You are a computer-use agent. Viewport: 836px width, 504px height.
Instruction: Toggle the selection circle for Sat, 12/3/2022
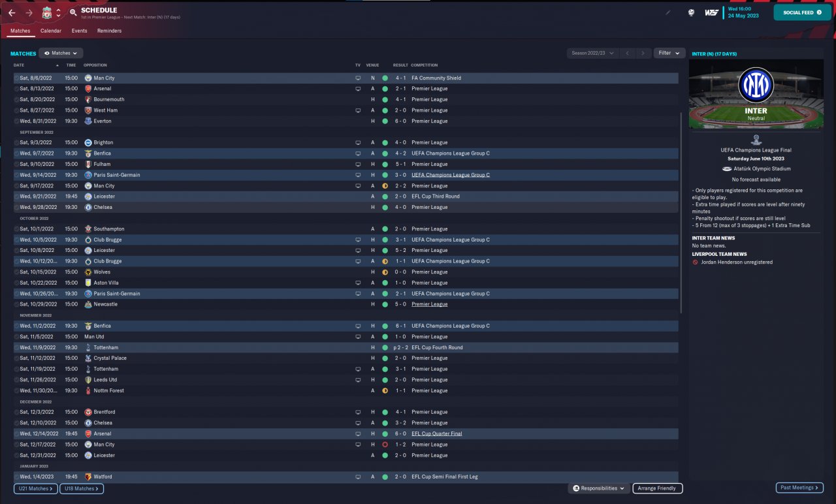click(16, 412)
